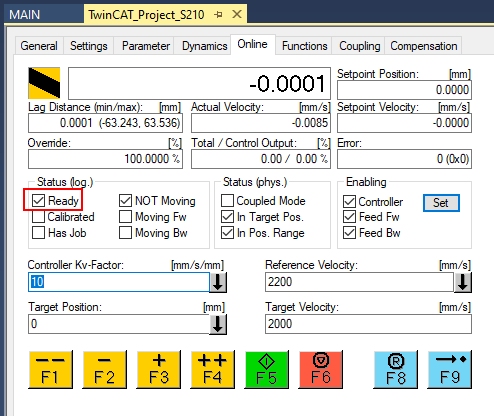
Task: Toggle the Feed Fw checkbox
Action: [x=349, y=217]
